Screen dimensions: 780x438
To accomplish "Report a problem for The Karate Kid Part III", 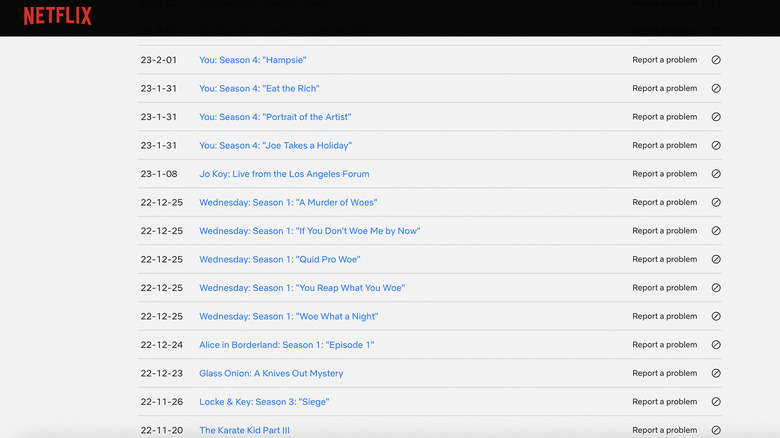I will 665,430.
